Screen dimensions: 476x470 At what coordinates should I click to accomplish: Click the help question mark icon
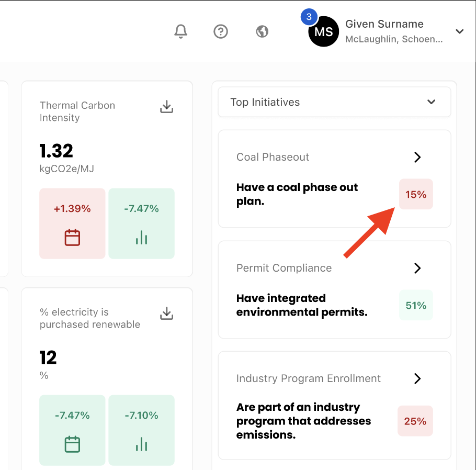[221, 31]
